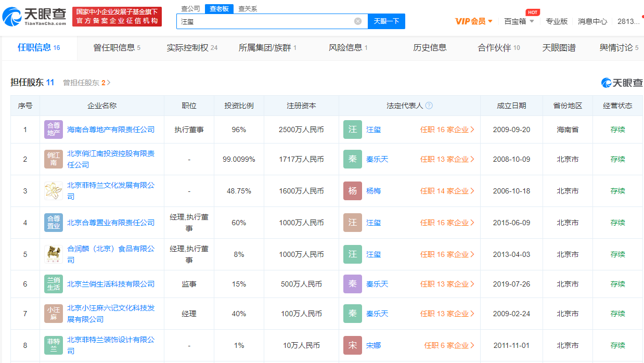Click the TianYanCha logo at top left

coord(34,16)
